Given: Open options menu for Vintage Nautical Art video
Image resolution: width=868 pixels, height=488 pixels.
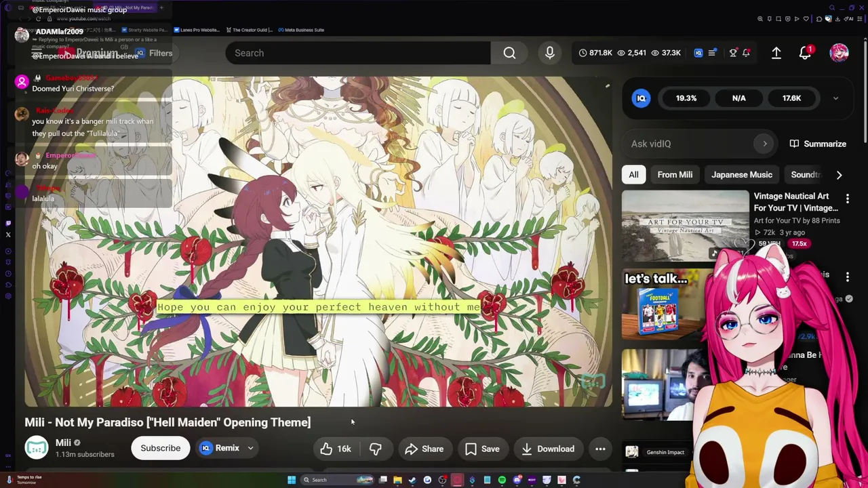Looking at the screenshot, I should tap(847, 199).
